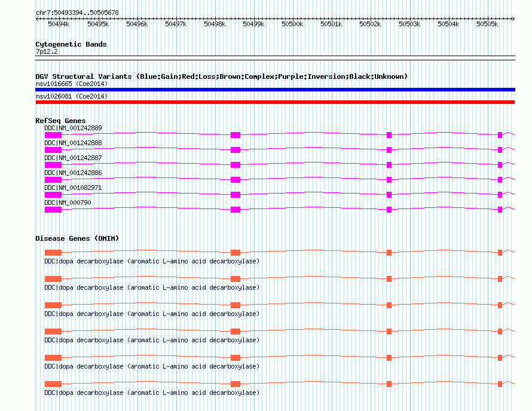Select the leftmost orange exon of the top OMIM gene

(53, 253)
